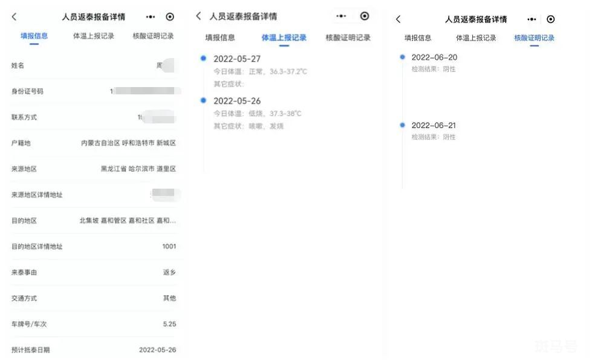Select the 2022-05-27 temperature record date
Screen dimensions: 592x364
click(237, 59)
